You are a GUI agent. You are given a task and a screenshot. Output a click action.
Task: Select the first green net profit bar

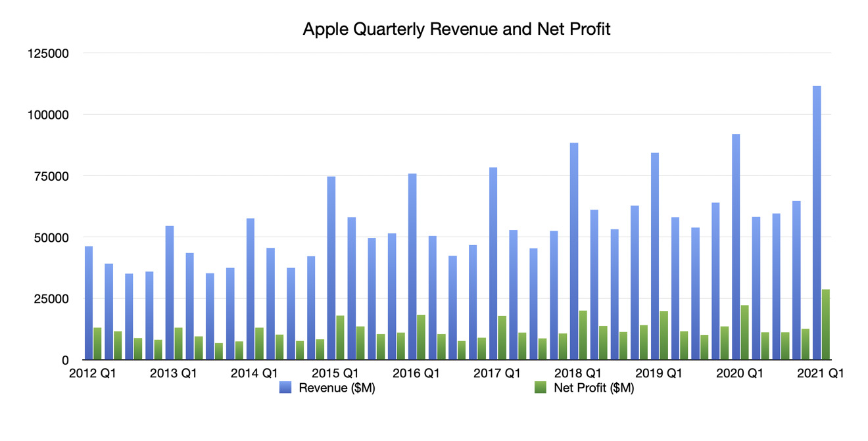pos(97,343)
